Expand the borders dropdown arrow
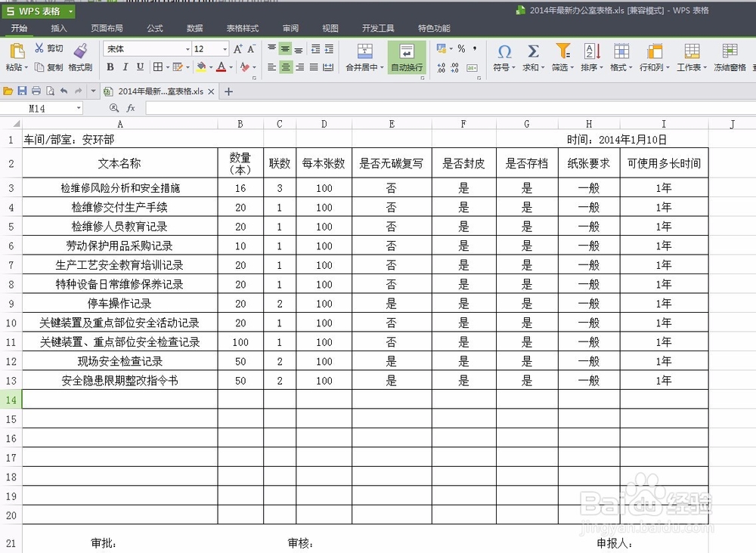The image size is (756, 553). tap(168, 67)
